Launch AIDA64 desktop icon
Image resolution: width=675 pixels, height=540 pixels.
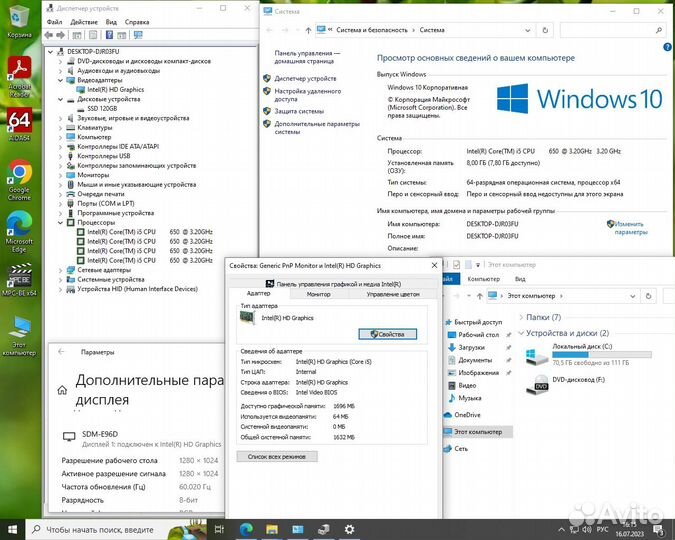pyautogui.click(x=19, y=125)
